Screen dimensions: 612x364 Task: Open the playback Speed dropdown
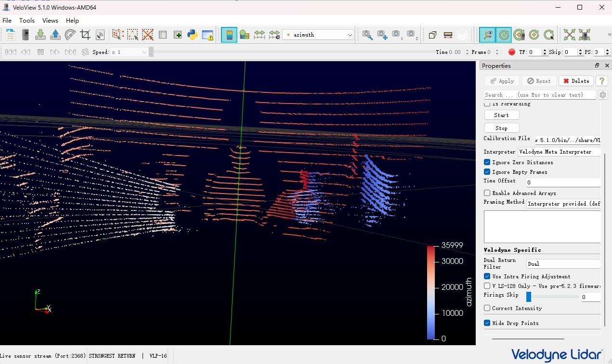pos(130,52)
